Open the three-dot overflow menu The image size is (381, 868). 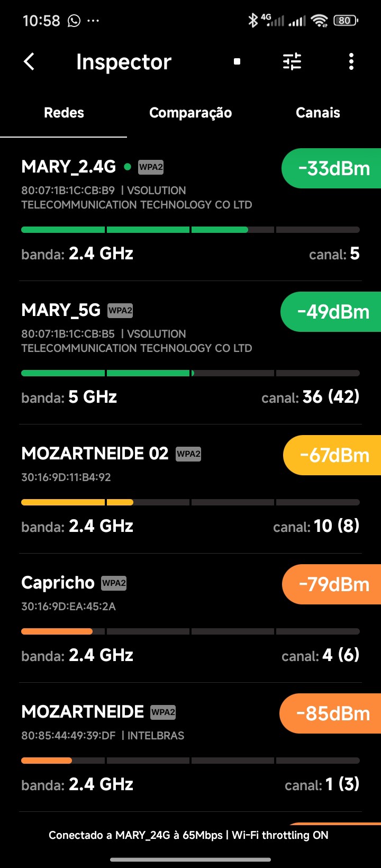(351, 62)
